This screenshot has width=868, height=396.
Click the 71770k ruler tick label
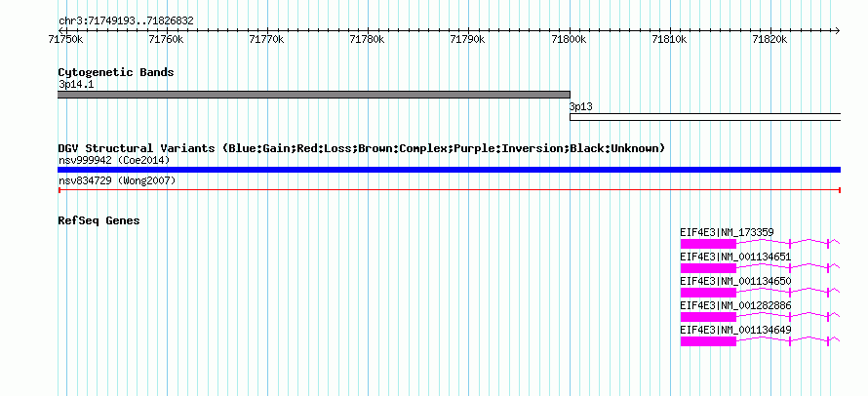(267, 39)
